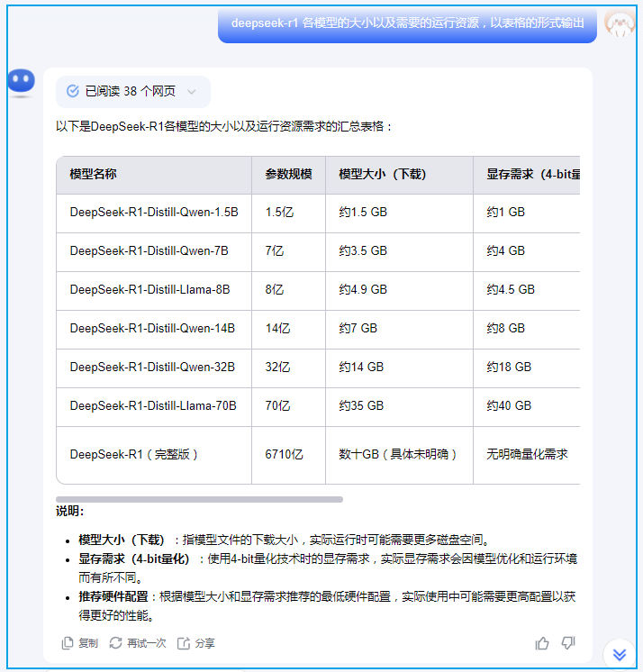Click the DeepSeek-R1-Distill-Llama-70B cell
The width and height of the screenshot is (643, 672).
[x=154, y=407]
